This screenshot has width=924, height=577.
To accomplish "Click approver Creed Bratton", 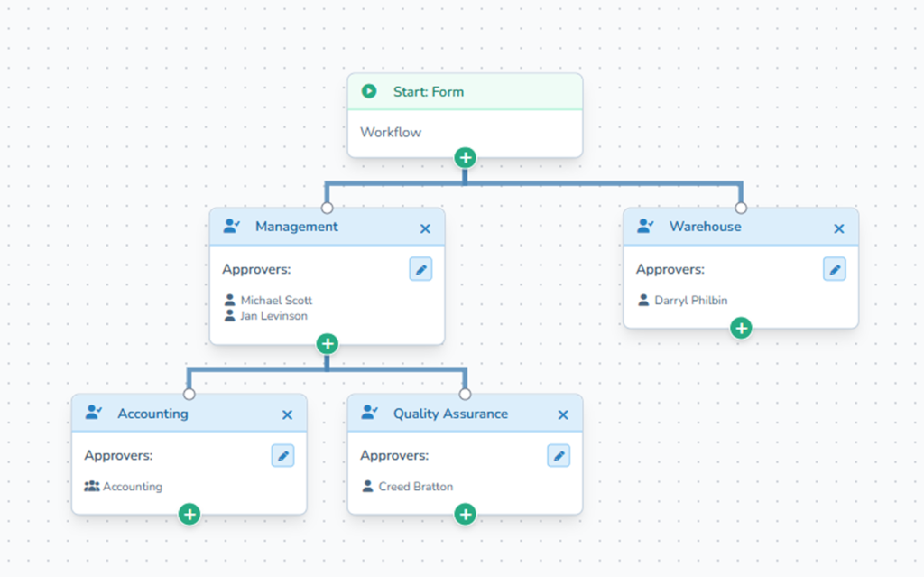I will [x=415, y=487].
